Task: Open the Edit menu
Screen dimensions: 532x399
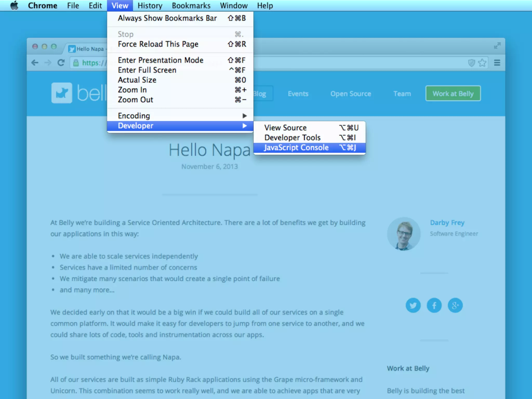Action: coord(95,5)
